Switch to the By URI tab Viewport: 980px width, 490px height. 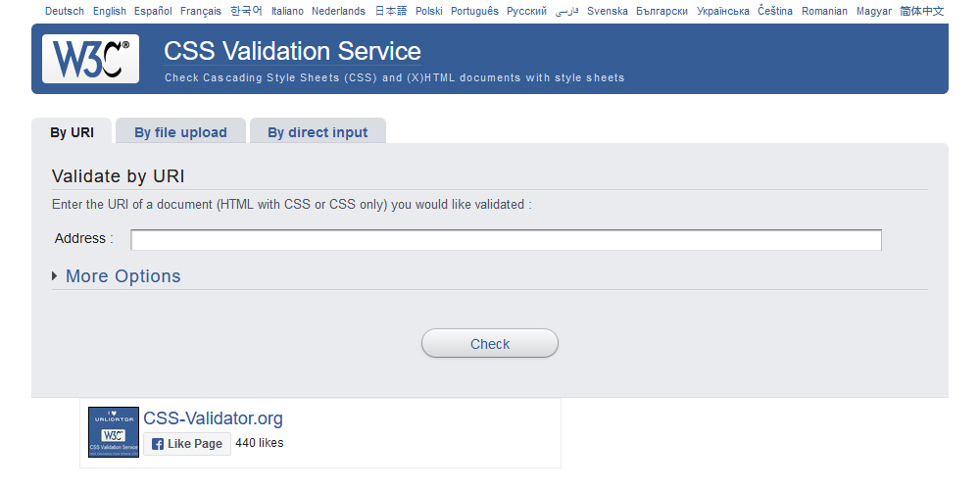coord(72,132)
